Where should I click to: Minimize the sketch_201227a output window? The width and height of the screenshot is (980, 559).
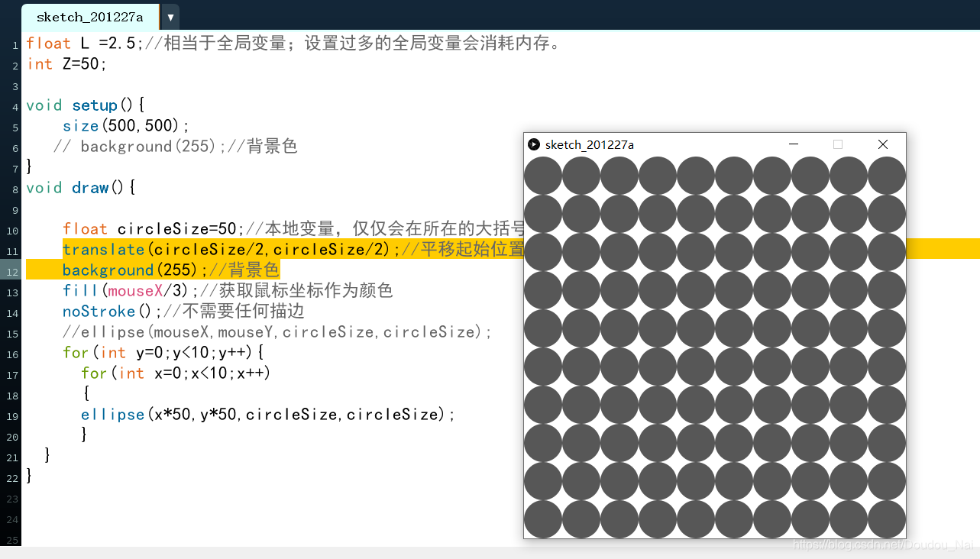pos(794,144)
